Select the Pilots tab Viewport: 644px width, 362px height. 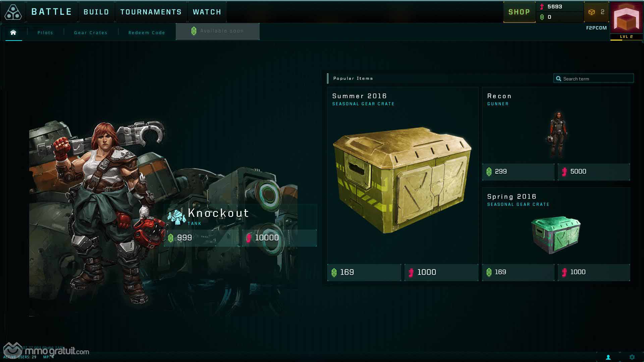pos(45,33)
